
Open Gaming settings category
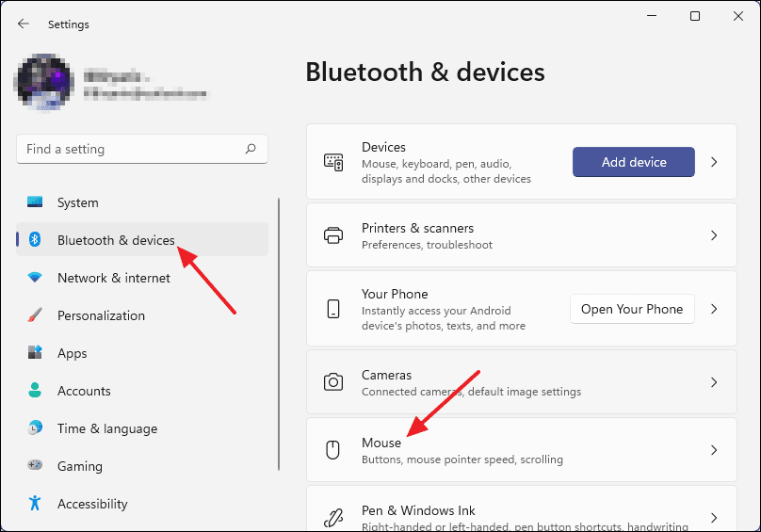click(142, 466)
